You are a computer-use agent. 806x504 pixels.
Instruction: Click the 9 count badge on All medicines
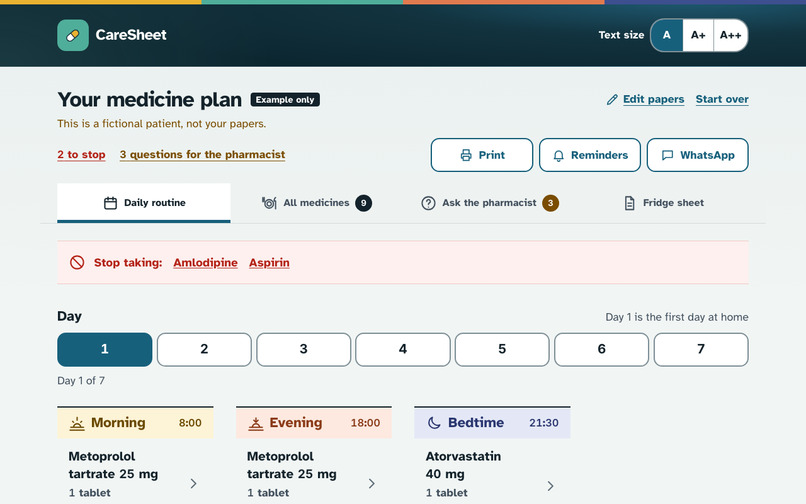pos(363,203)
